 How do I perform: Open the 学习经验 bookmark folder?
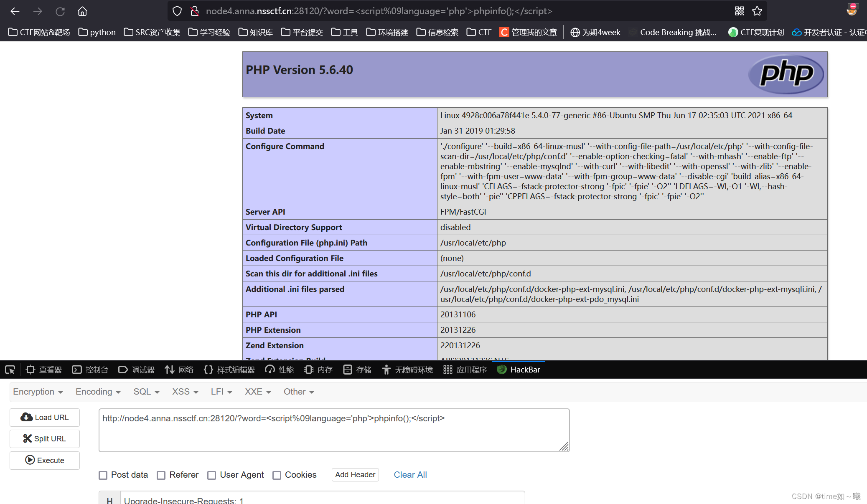coord(209,32)
